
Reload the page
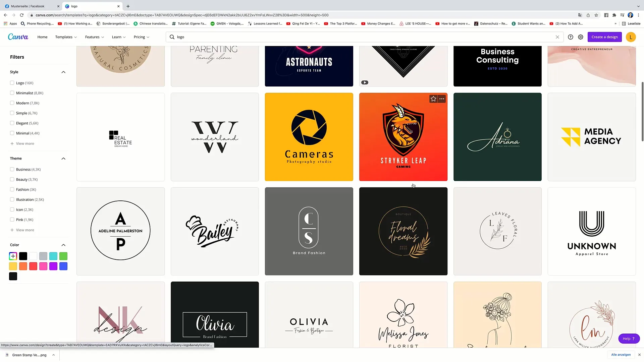(x=21, y=15)
